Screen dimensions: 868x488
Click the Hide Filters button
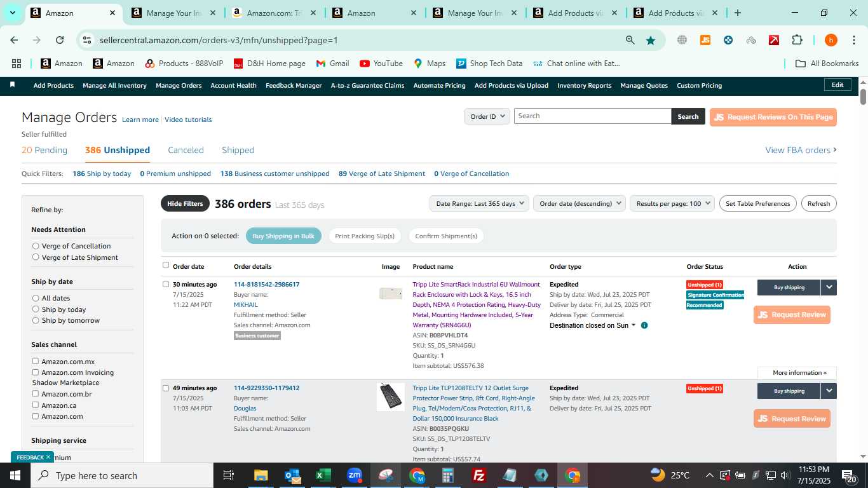click(185, 204)
